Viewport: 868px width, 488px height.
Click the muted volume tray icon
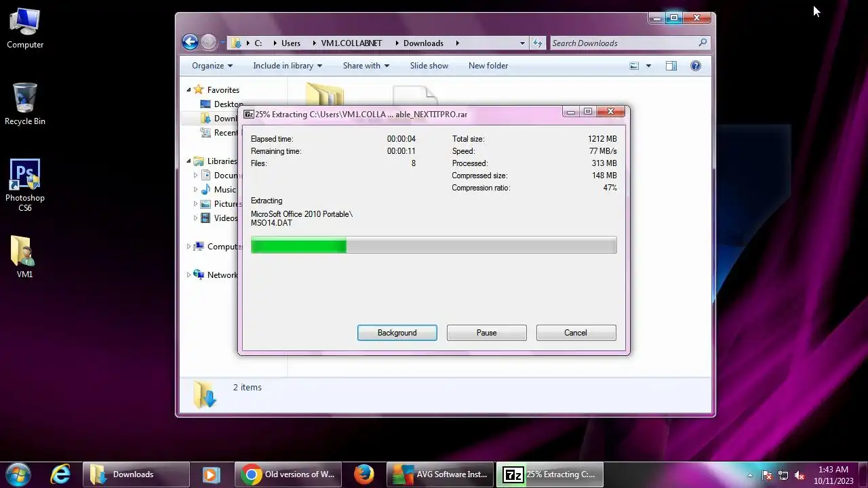pos(800,475)
